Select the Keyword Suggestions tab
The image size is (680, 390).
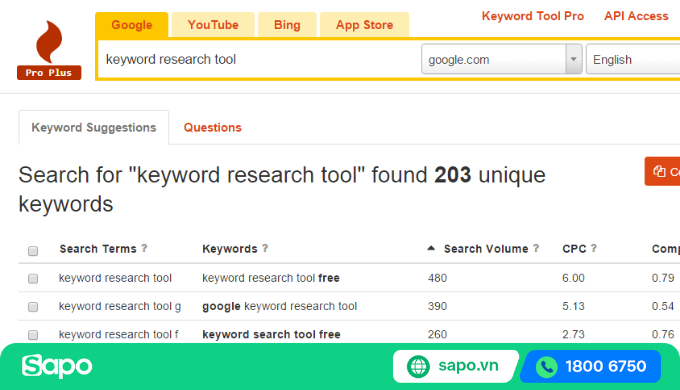pos(94,128)
